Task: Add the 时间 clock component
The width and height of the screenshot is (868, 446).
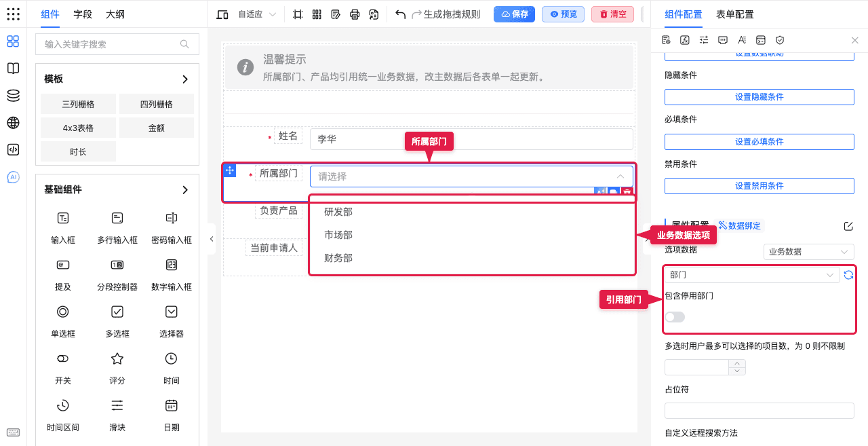Action: click(x=172, y=368)
